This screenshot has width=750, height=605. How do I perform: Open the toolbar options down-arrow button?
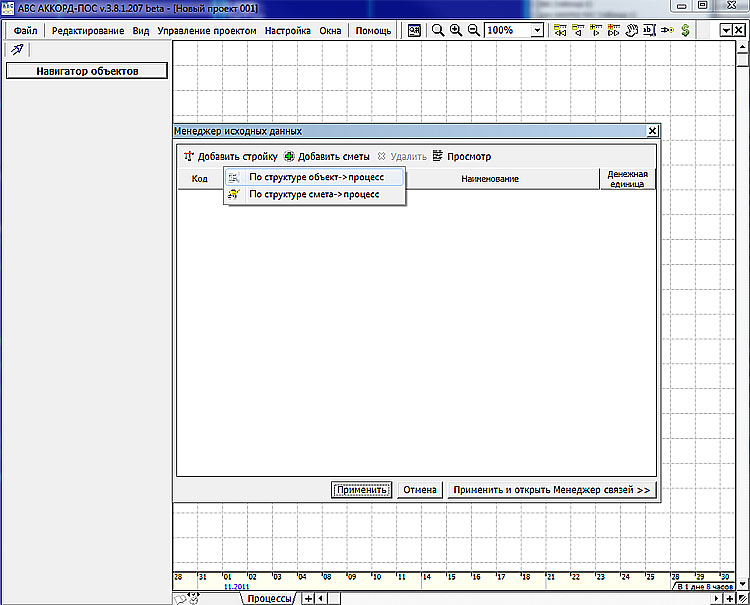[x=726, y=30]
